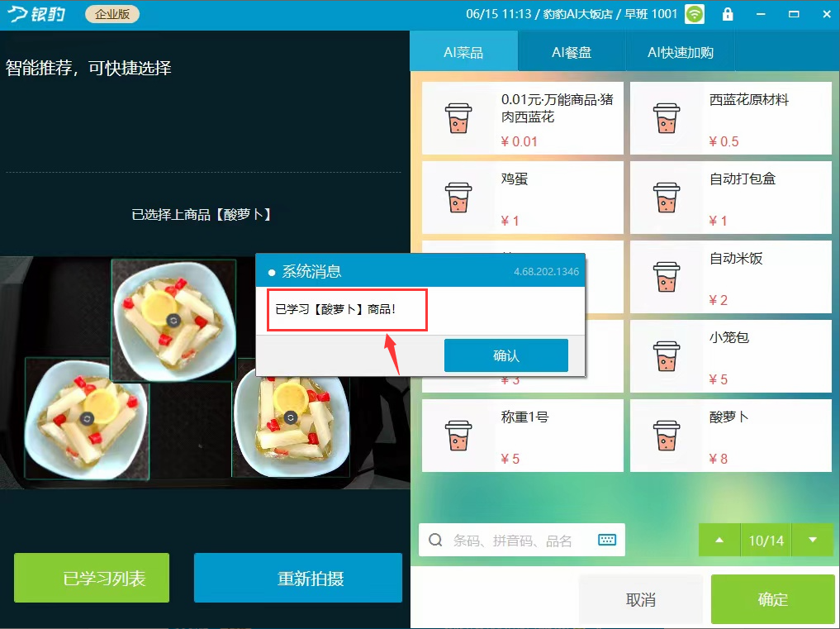Click 确认 in the system message dialog

pyautogui.click(x=505, y=355)
